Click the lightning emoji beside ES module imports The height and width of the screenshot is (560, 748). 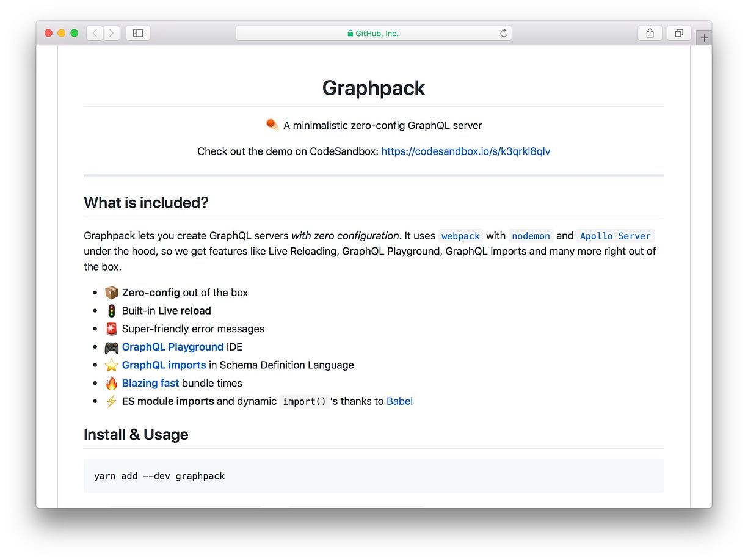111,401
